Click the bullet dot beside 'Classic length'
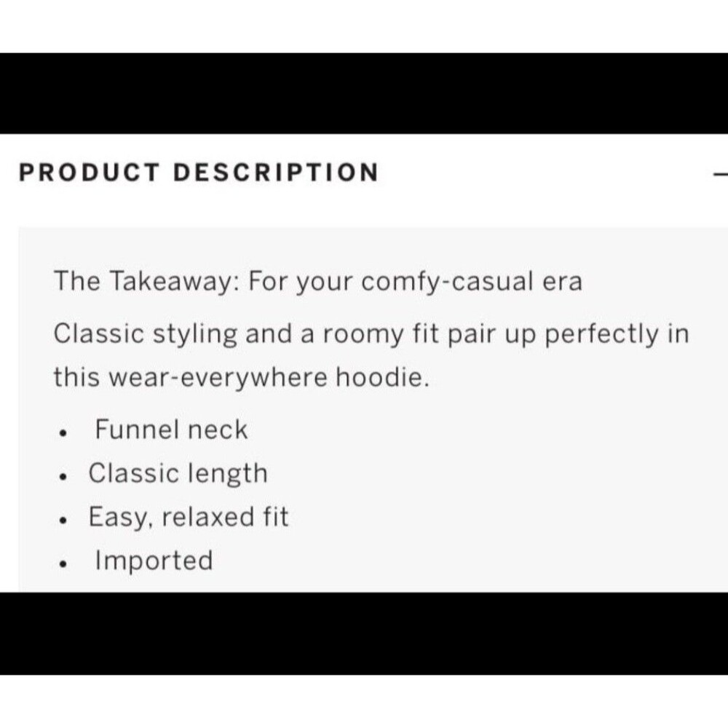Image resolution: width=728 pixels, height=728 pixels. click(65, 477)
